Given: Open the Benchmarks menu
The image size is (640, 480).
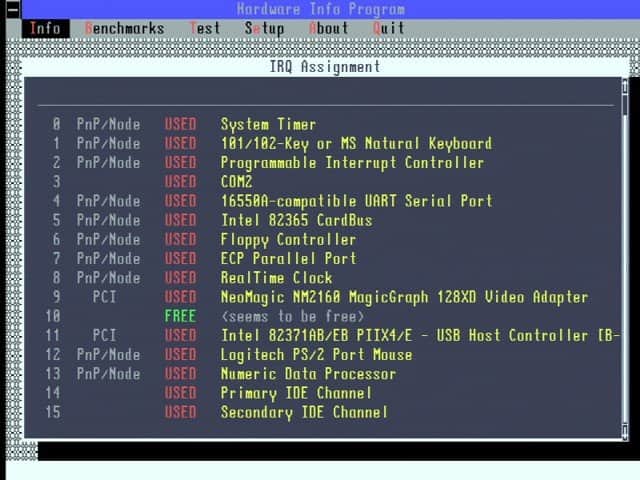Looking at the screenshot, I should 124,29.
